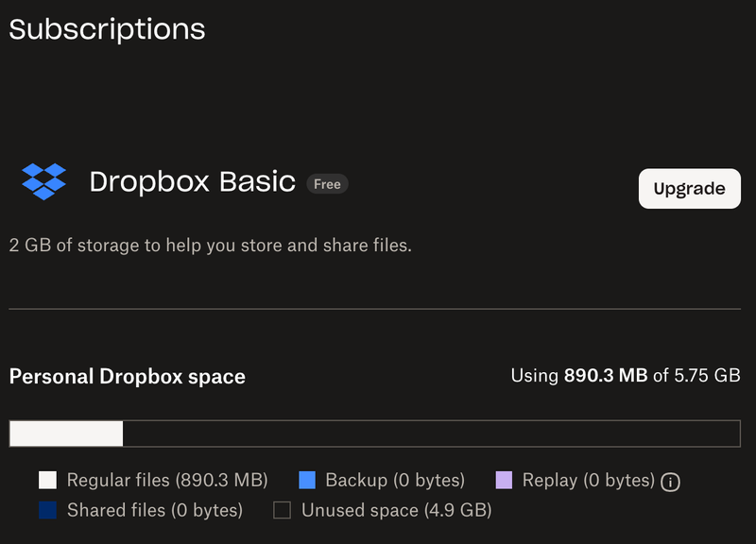The height and width of the screenshot is (544, 756).
Task: Click the Backup (0 bytes) label
Action: 395,481
